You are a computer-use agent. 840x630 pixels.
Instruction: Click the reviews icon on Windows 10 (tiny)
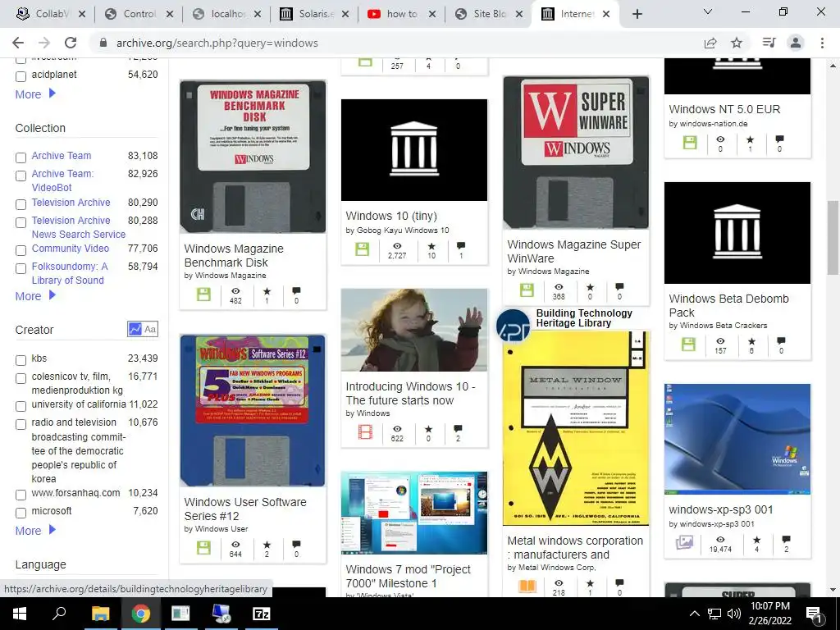pos(461,246)
